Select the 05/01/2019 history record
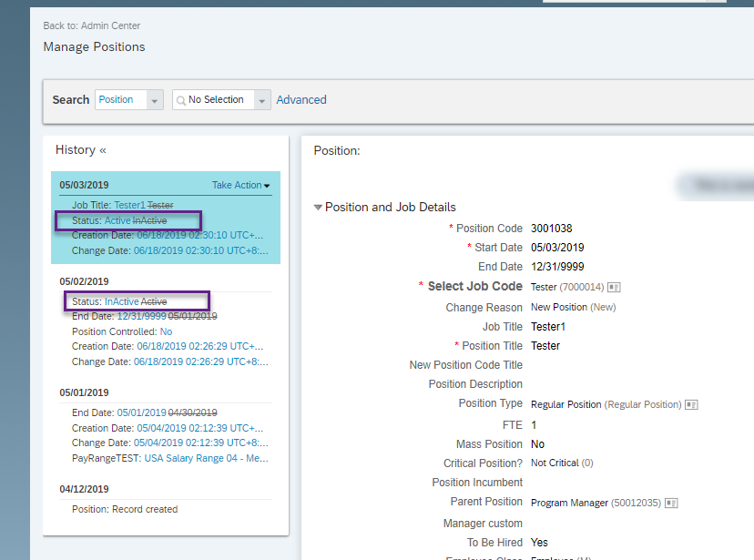Image resolution: width=754 pixels, height=560 pixels. tap(84, 392)
